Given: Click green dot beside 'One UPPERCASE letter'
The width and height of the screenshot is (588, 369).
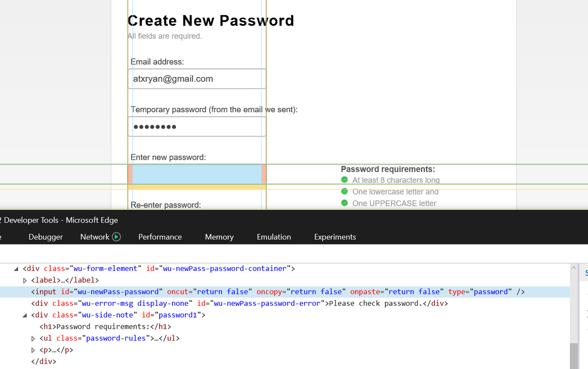Looking at the screenshot, I should pyautogui.click(x=345, y=203).
